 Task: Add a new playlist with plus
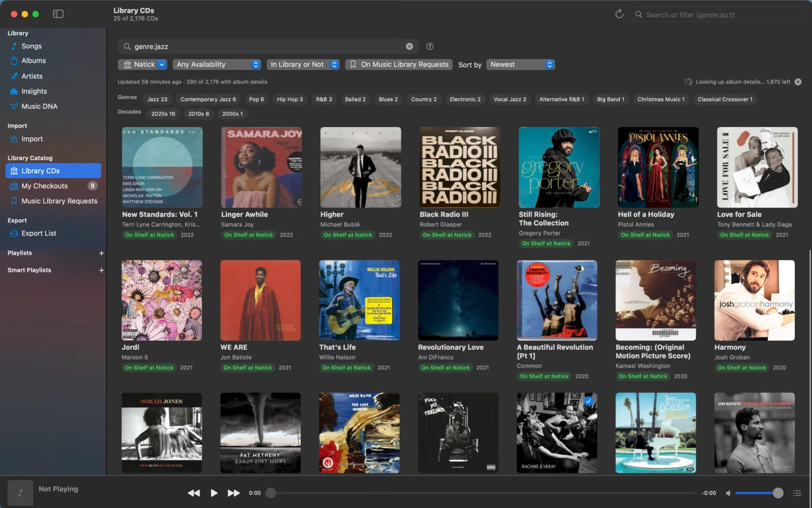click(101, 253)
